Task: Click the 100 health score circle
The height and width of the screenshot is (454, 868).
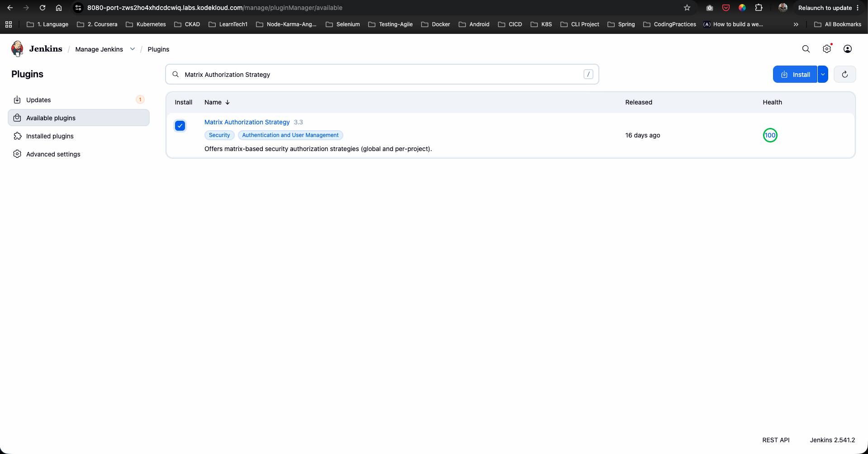Action: (x=770, y=135)
